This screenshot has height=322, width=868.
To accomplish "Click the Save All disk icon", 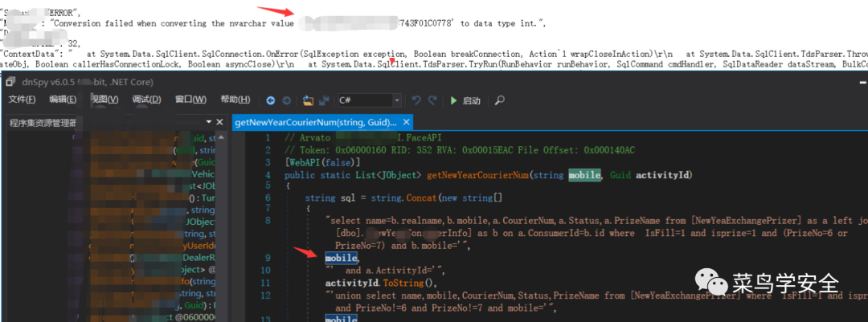I will pos(325,100).
